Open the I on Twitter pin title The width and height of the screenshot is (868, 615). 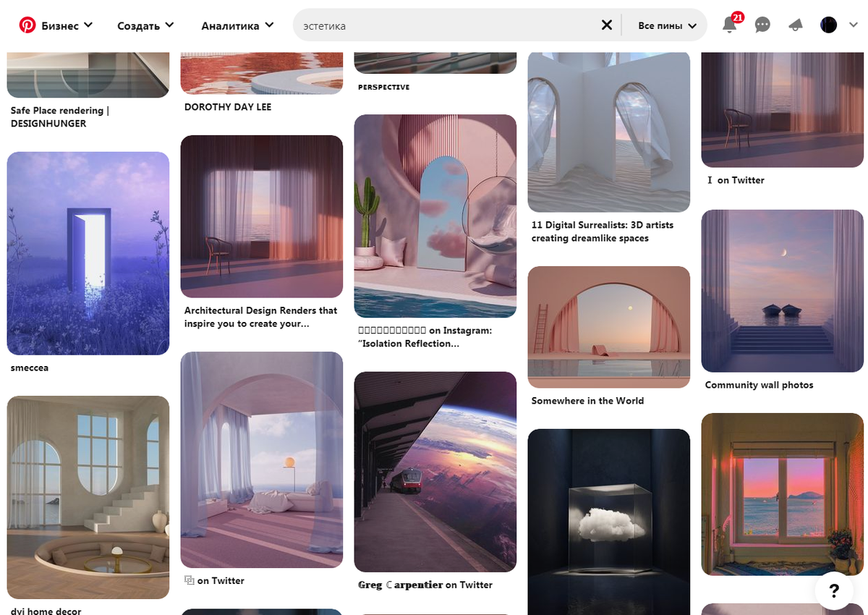click(x=736, y=180)
